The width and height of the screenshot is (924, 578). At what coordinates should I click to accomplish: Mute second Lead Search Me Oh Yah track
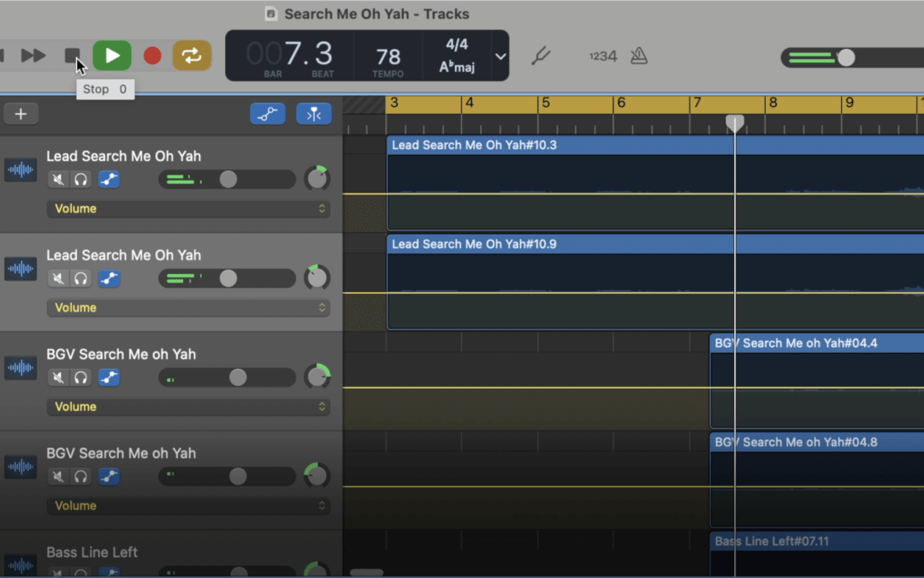pos(58,278)
